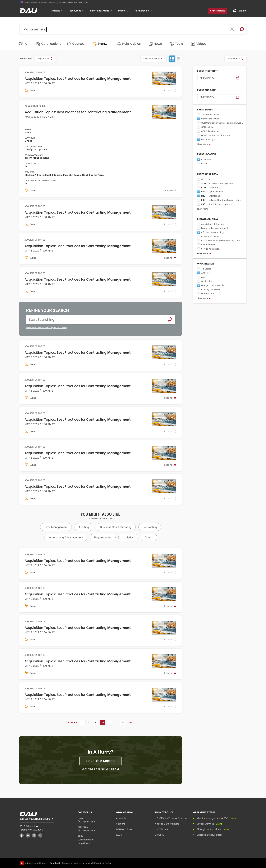
Task: Show more Event Series options
Action: point(204,144)
